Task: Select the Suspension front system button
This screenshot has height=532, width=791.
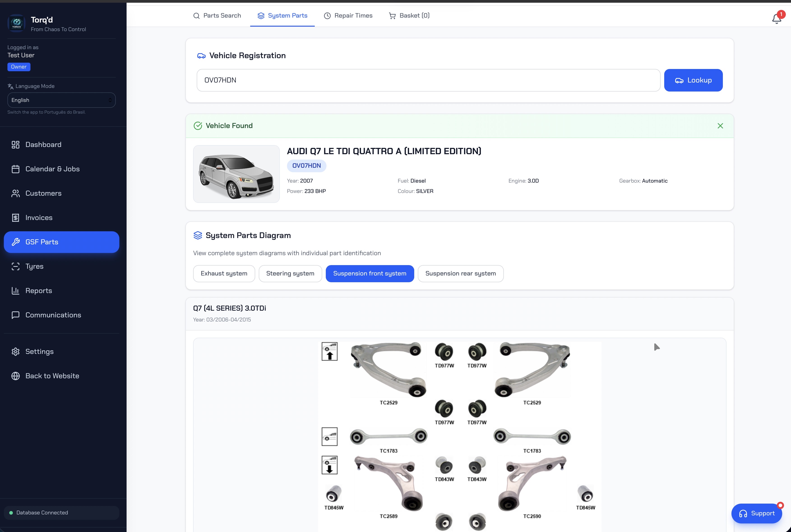Action: coord(370,273)
